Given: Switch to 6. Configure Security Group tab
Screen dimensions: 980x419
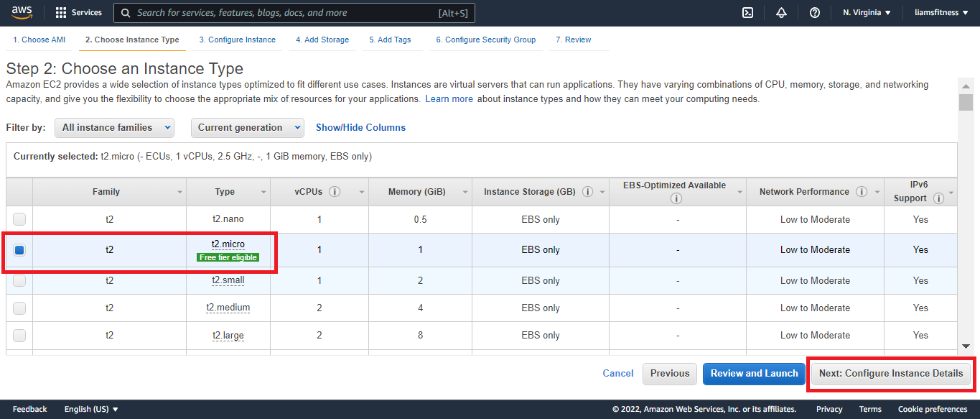Looking at the screenshot, I should [485, 40].
